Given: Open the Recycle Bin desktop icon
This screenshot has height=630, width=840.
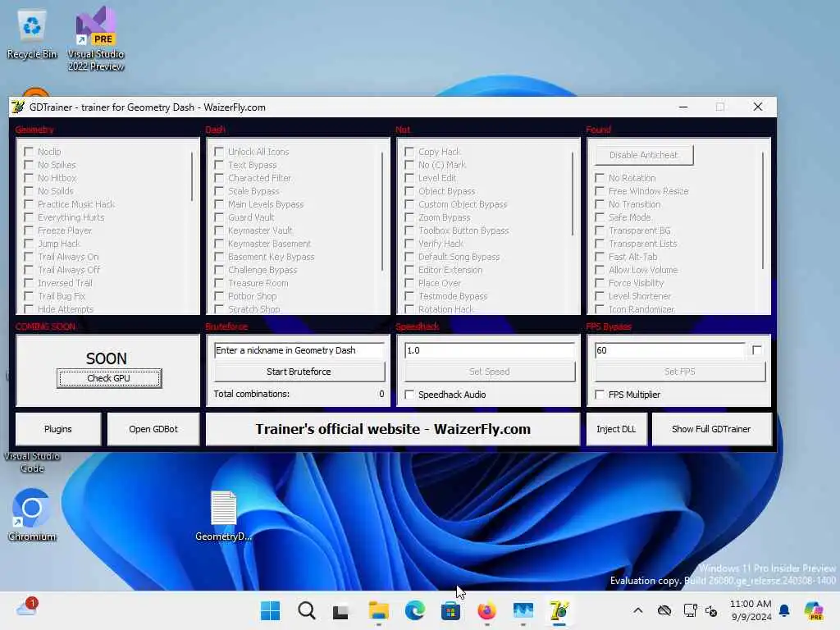Looking at the screenshot, I should coord(32,34).
